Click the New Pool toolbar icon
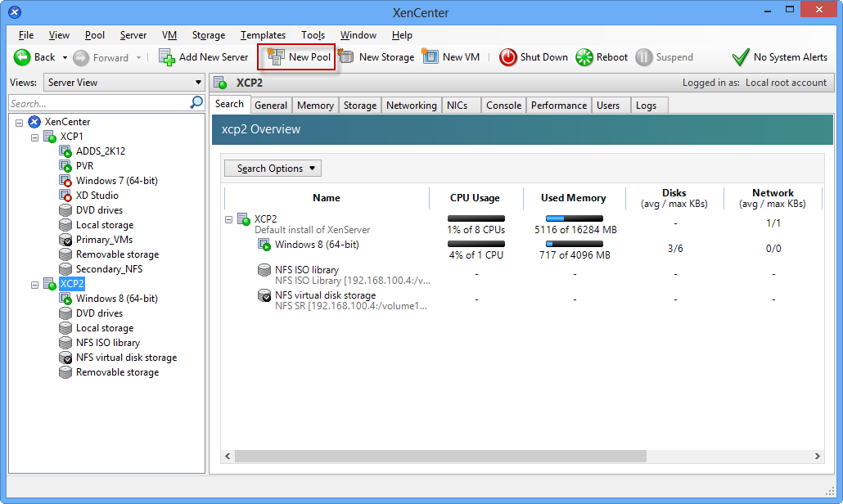 pyautogui.click(x=275, y=57)
